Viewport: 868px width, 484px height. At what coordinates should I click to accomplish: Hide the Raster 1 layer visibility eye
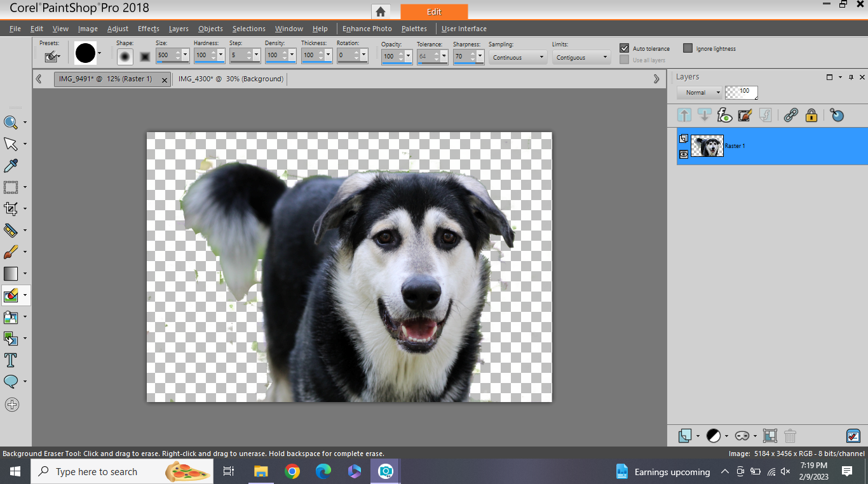684,154
